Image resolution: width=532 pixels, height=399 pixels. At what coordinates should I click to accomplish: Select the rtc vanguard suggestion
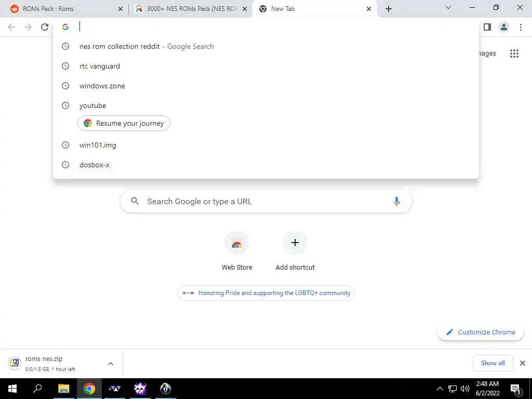pos(266,66)
